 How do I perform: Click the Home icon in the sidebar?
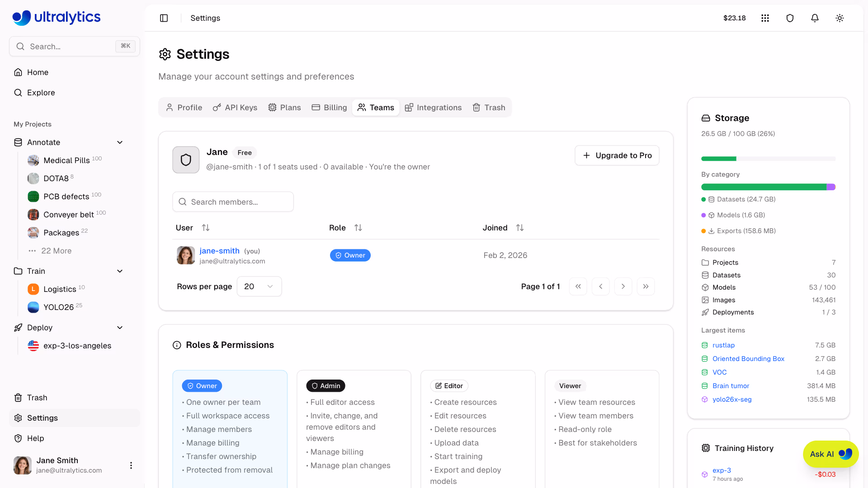18,72
